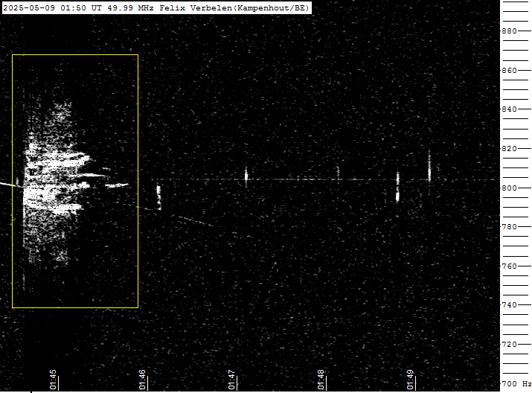Viewport: 532px width, 393px height.
Task: Click the 01:48 time axis label
Action: click(321, 380)
